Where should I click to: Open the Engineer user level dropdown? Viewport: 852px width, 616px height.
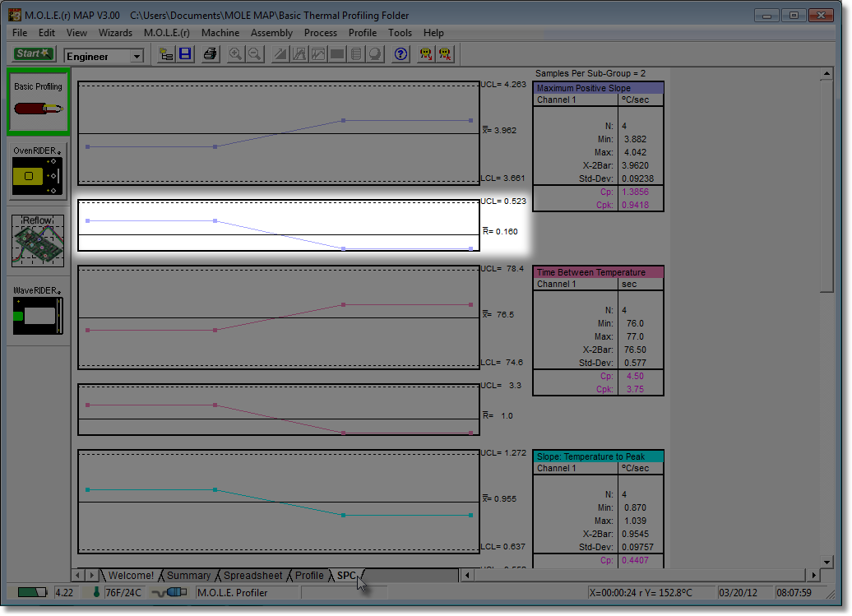137,56
